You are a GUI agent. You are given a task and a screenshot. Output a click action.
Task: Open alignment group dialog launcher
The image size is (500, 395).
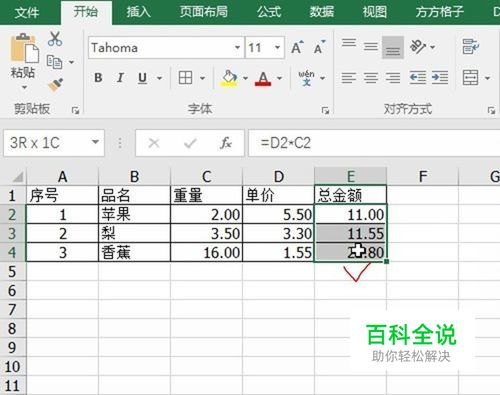point(491,110)
